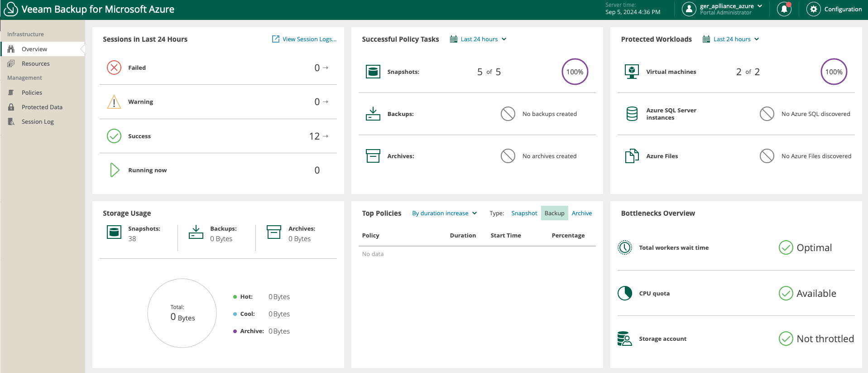Select the Snapshot type filter
Viewport: 868px width, 373px height.
pyautogui.click(x=524, y=213)
